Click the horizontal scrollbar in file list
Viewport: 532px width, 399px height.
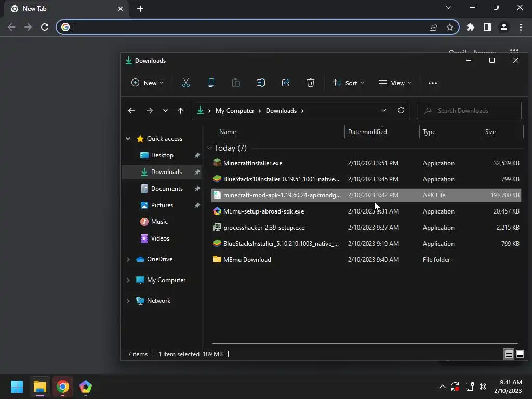(365, 344)
